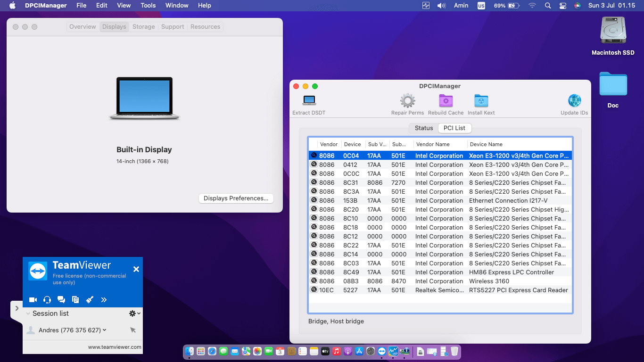
Task: Select the Realtek RTS5227 card reader row
Action: 438,290
